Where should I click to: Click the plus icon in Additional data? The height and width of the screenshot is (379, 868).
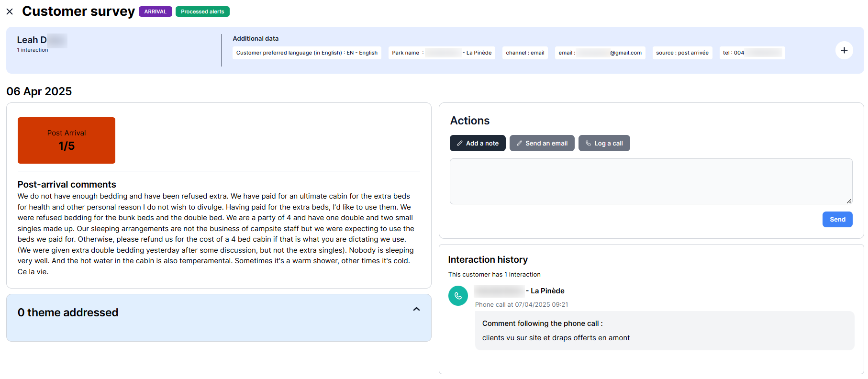pyautogui.click(x=844, y=50)
